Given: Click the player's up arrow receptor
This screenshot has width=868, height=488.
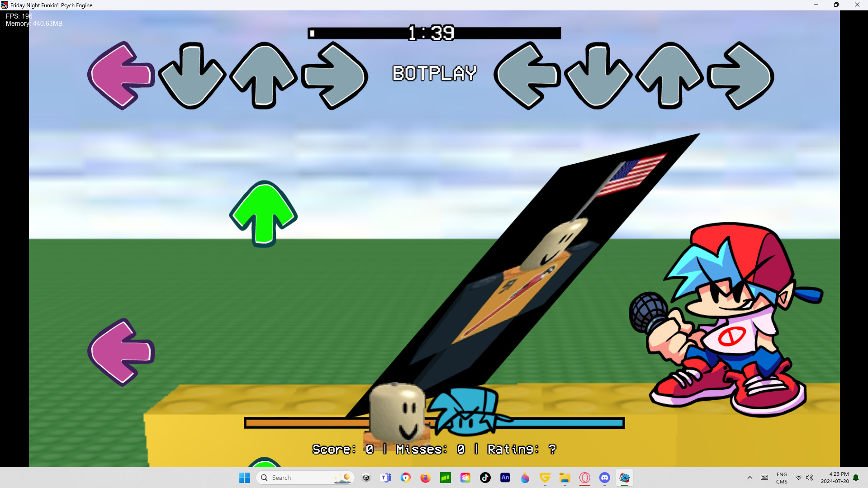Looking at the screenshot, I should coord(669,76).
